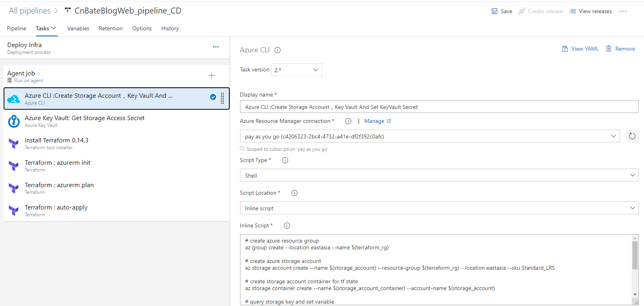Show info next to Azure CLI heading
Screen dimensions: 644x306
(278, 50)
